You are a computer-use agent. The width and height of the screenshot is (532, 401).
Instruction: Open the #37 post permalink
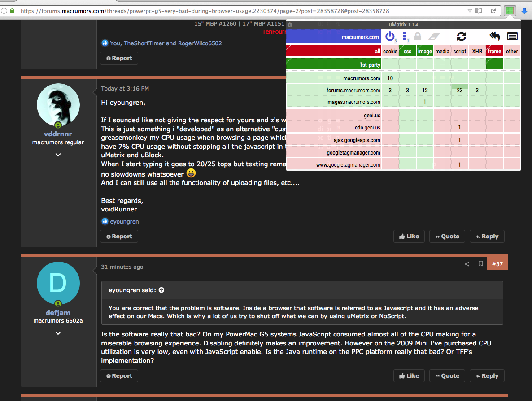click(x=497, y=264)
